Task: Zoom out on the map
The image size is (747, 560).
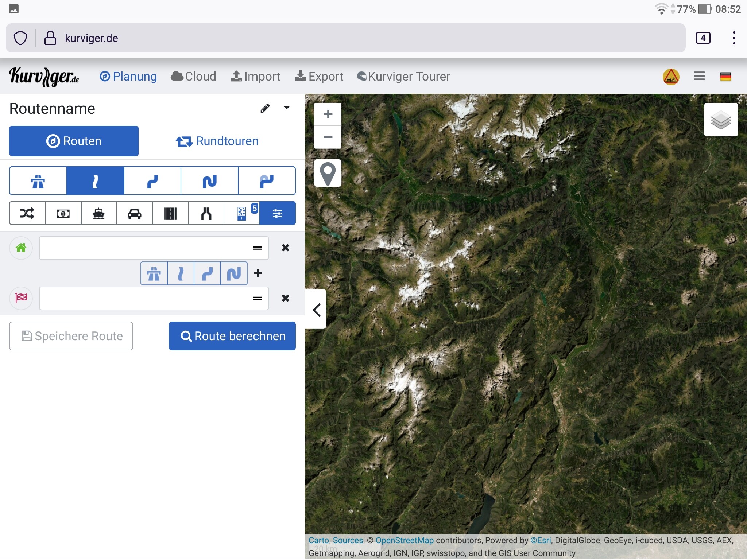Action: pyautogui.click(x=328, y=137)
